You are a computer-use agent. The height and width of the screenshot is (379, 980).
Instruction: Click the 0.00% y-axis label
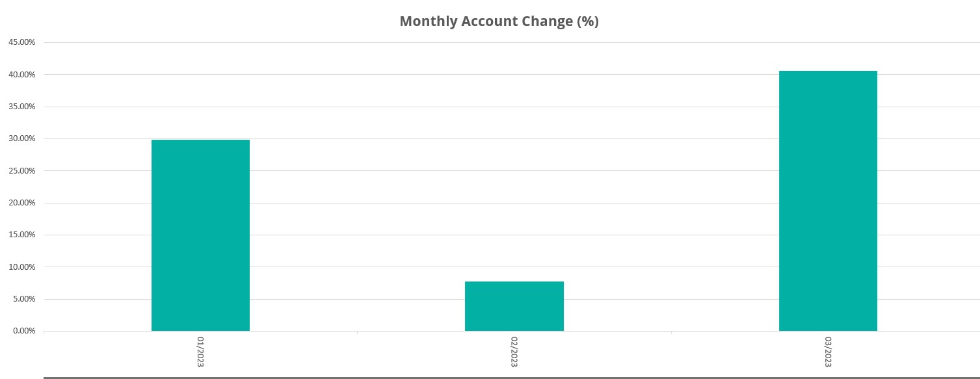24,331
